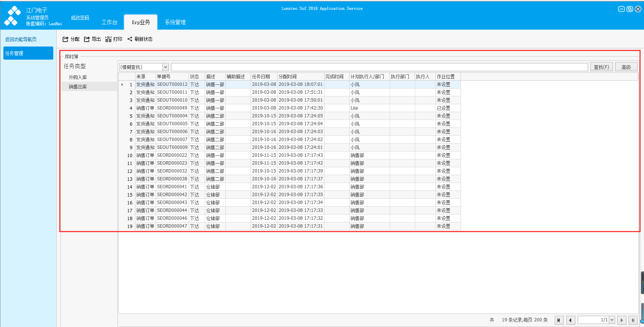Open the (模糊查找) search type dropdown
This screenshot has height=327, width=644.
click(x=165, y=67)
